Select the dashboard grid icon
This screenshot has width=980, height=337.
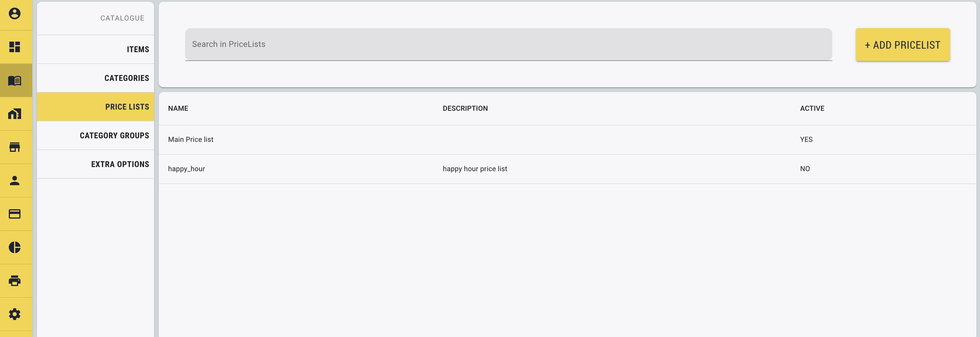pos(15,47)
